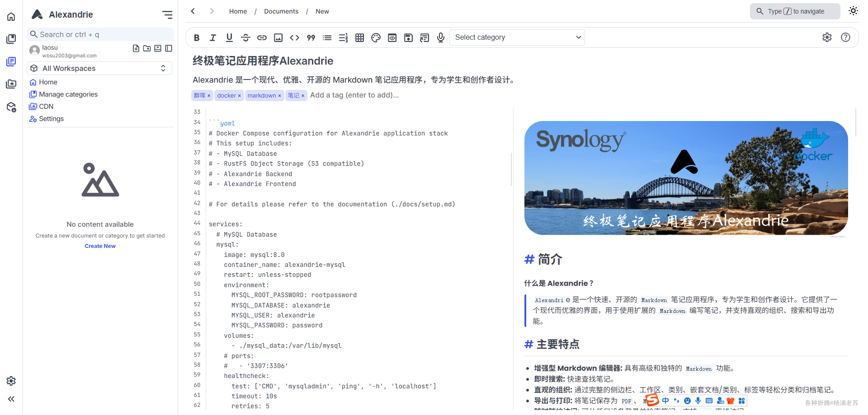The height and width of the screenshot is (415, 868).
Task: Click Create New link
Action: tap(100, 246)
